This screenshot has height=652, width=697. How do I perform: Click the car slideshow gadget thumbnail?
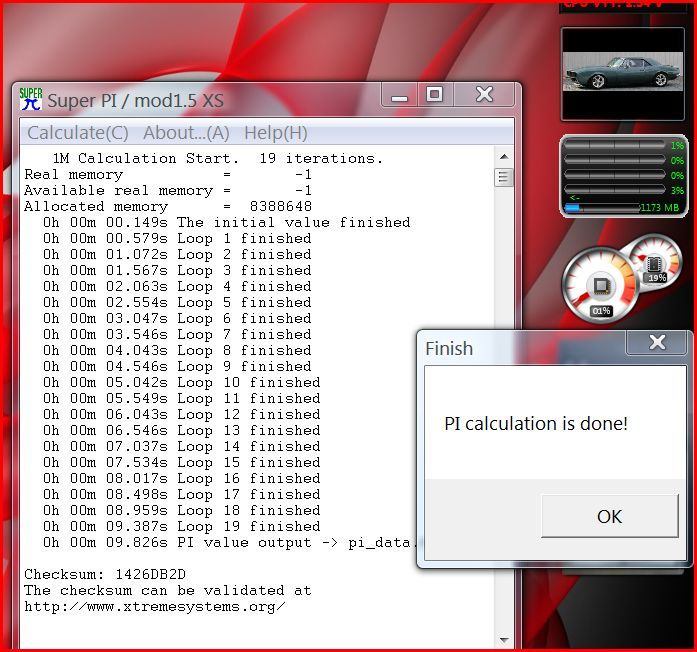coord(622,72)
